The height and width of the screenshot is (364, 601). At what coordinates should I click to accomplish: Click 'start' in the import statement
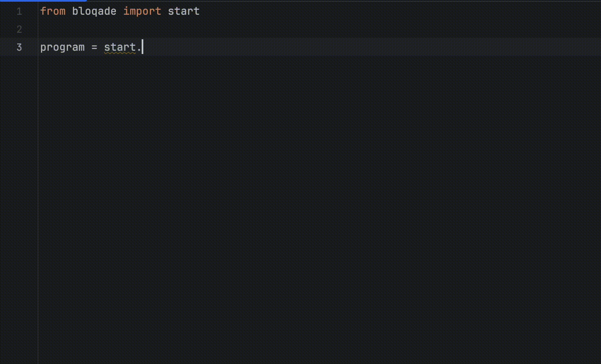(183, 11)
